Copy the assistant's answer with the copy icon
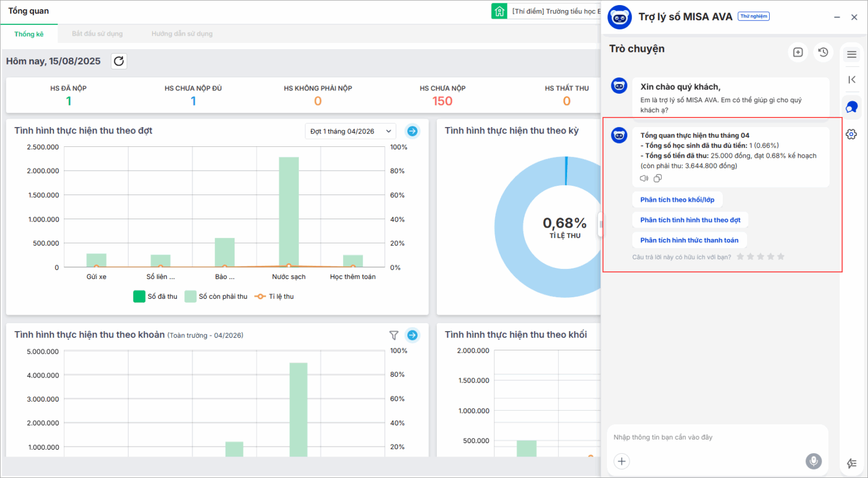The width and height of the screenshot is (868, 478). [658, 179]
